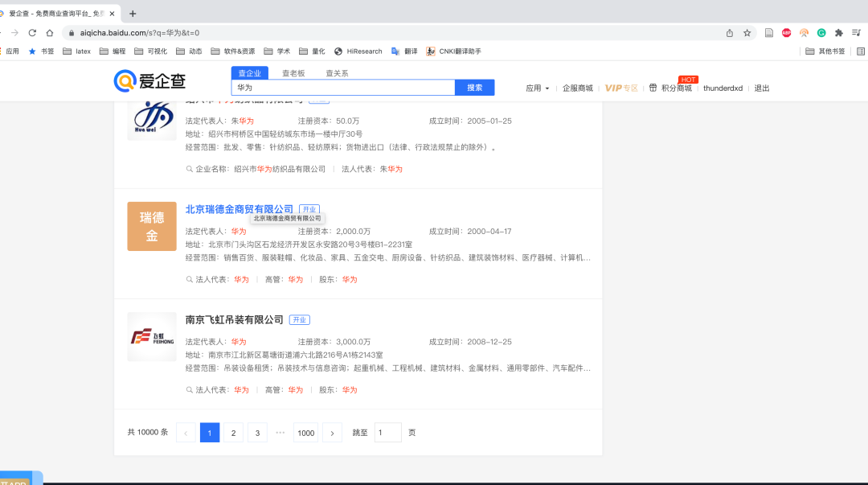The height and width of the screenshot is (485, 868).
Task: Open a new browser tab
Action: tap(133, 14)
